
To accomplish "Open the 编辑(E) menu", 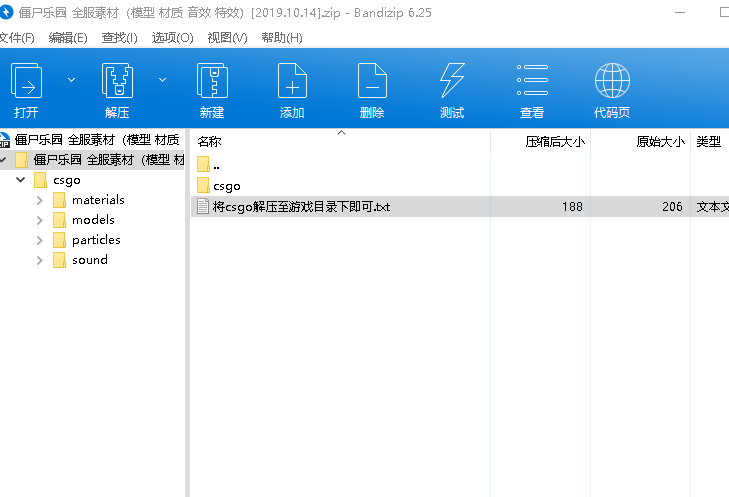I will [68, 38].
